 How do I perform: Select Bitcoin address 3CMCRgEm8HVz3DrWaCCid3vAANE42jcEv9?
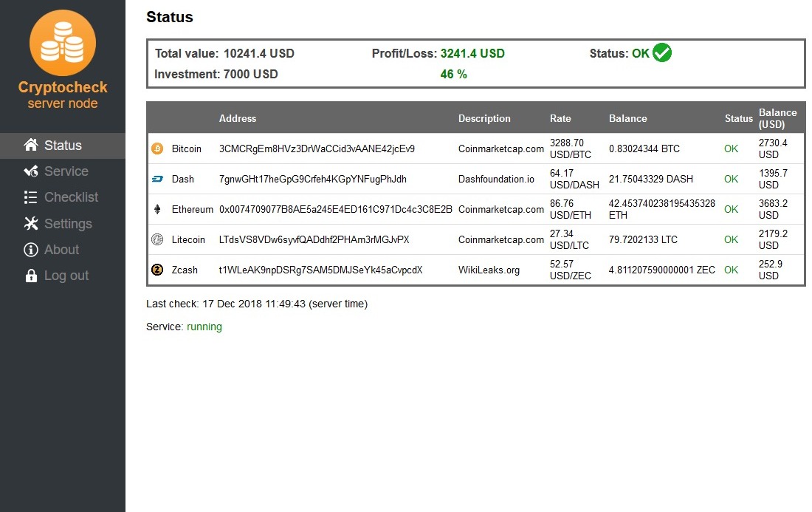(x=317, y=149)
